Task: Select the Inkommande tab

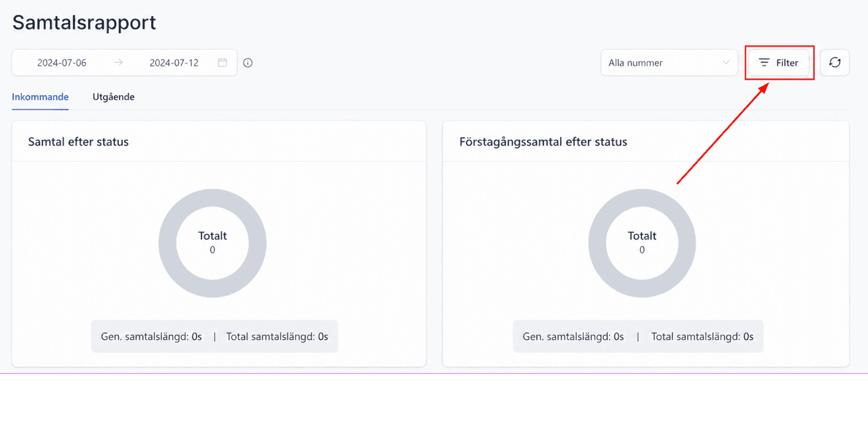Action: pos(40,97)
